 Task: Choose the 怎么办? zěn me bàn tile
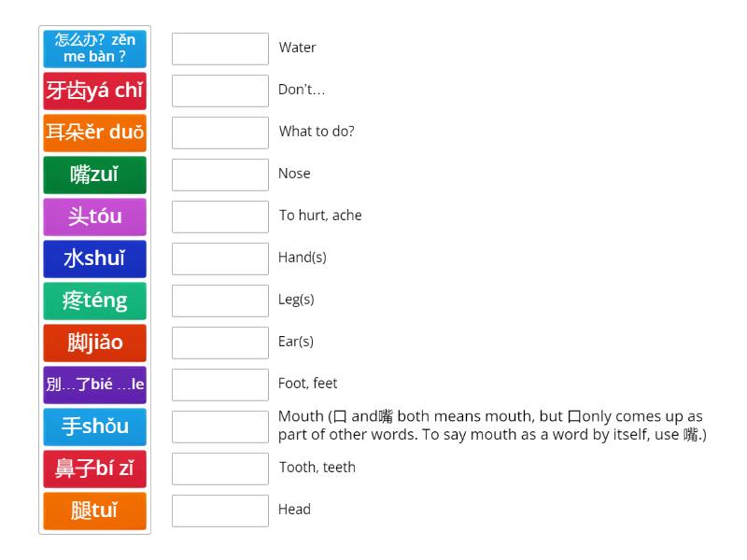pyautogui.click(x=93, y=49)
